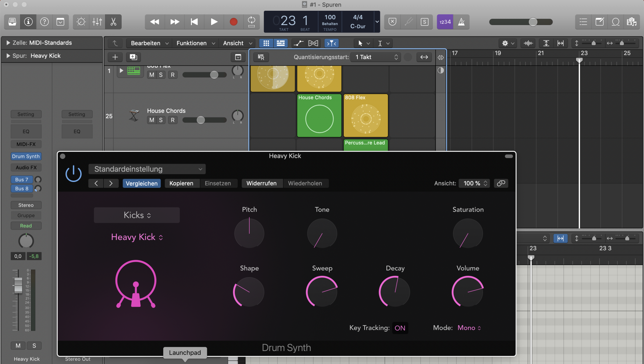Open the Library panel icon
The height and width of the screenshot is (364, 644).
[x=12, y=22]
